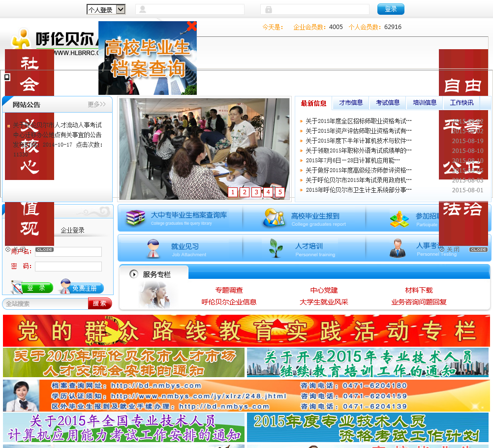Open the 档案查询网址 orange info banner

click(246, 396)
